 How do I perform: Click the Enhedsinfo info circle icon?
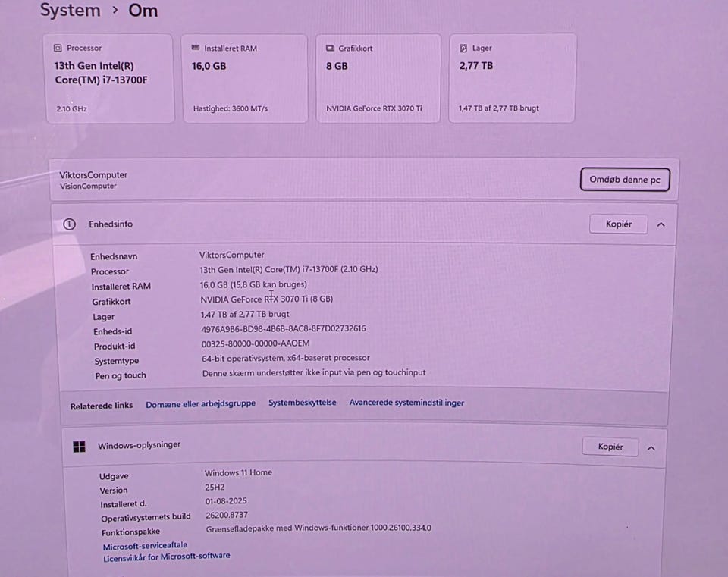(x=69, y=224)
